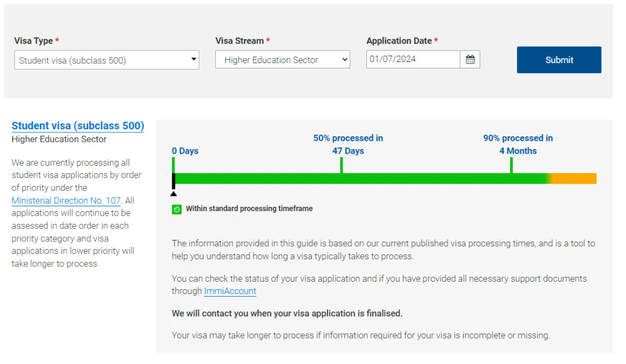Click the Visa Stream field label
The width and height of the screenshot is (626, 364).
pos(239,41)
